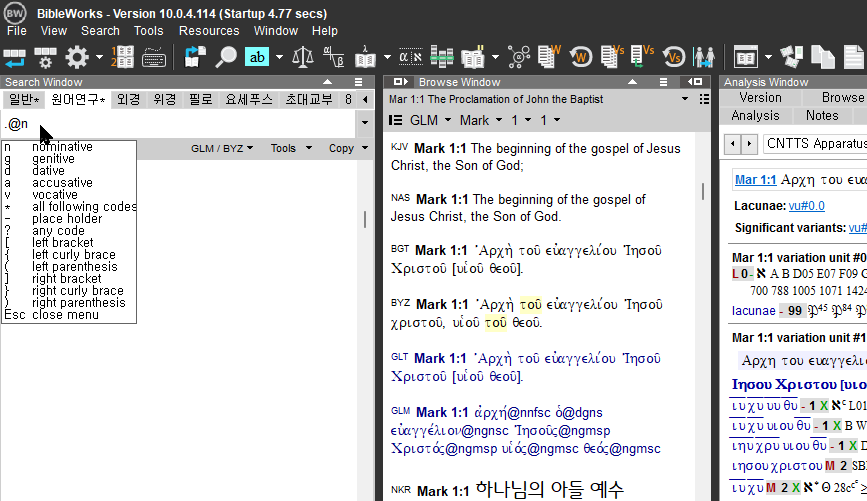Switch to the 외경 search tab
867x501 pixels.
[x=128, y=100]
